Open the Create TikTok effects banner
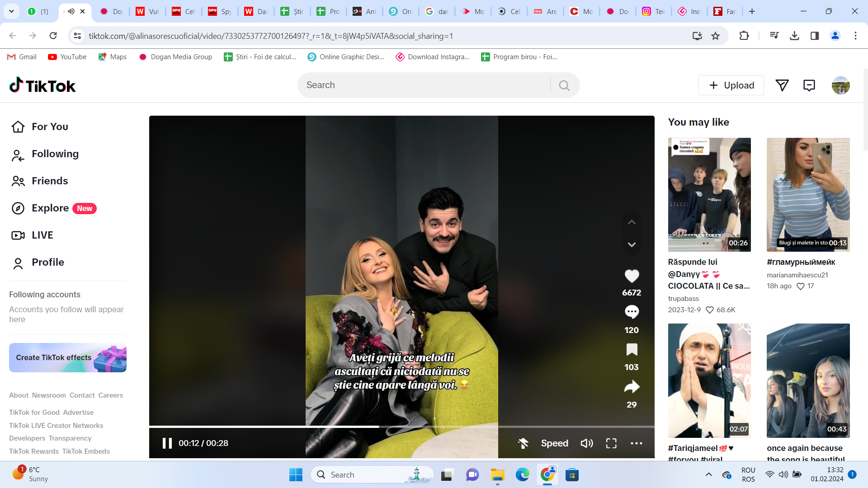 click(x=68, y=357)
